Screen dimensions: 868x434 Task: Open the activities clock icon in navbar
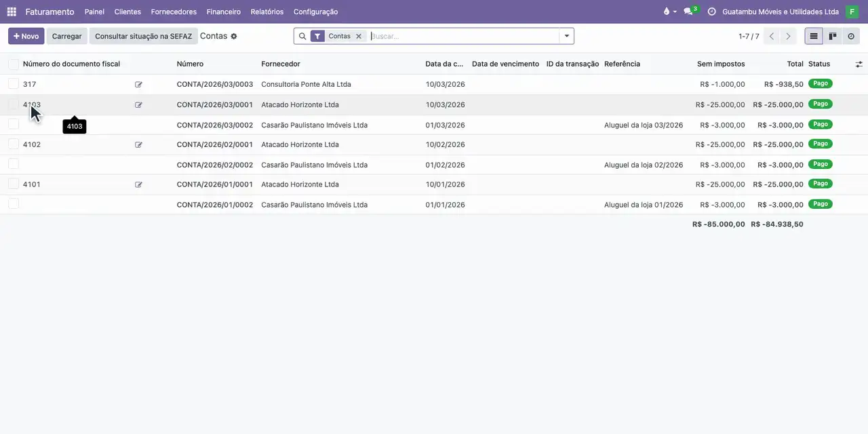click(x=711, y=12)
